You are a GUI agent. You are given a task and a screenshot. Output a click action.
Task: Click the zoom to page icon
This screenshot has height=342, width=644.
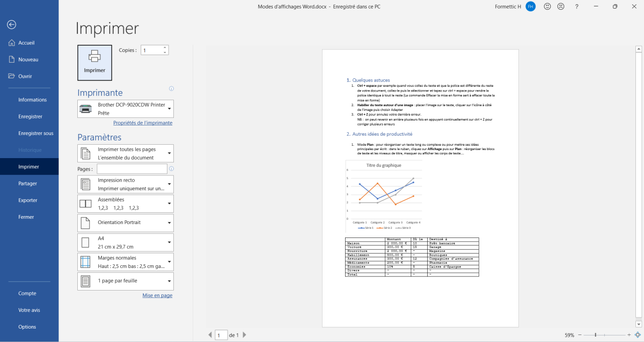click(x=637, y=334)
